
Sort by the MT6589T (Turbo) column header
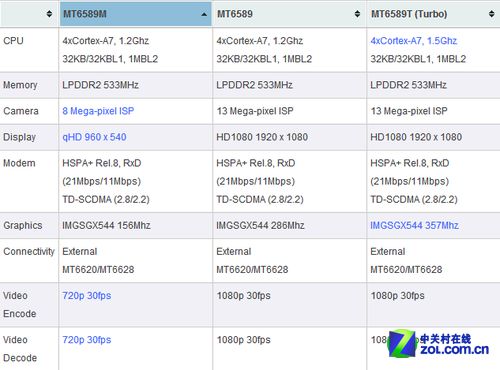click(433, 14)
